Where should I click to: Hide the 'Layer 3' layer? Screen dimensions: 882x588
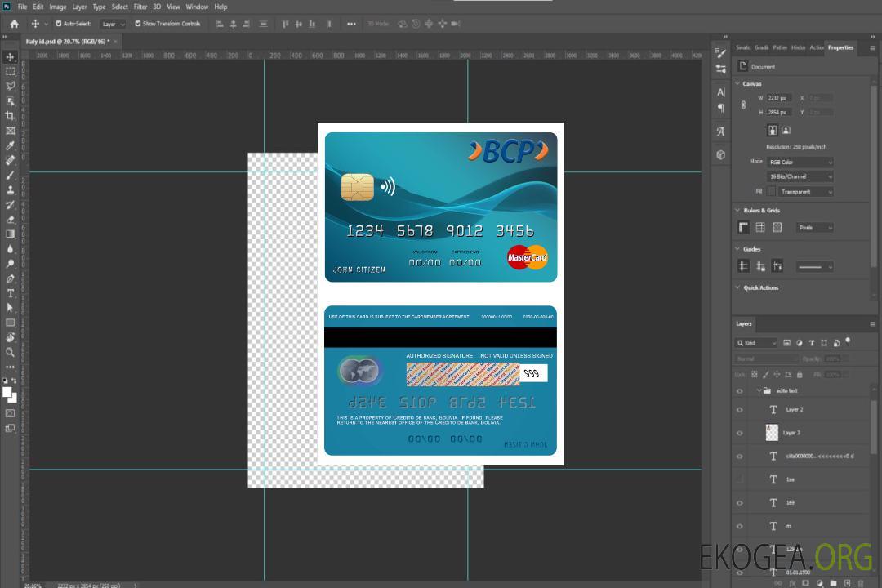click(740, 433)
